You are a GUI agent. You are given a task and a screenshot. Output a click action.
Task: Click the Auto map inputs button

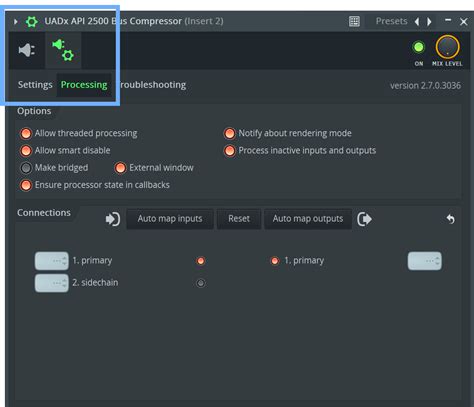pyautogui.click(x=170, y=219)
